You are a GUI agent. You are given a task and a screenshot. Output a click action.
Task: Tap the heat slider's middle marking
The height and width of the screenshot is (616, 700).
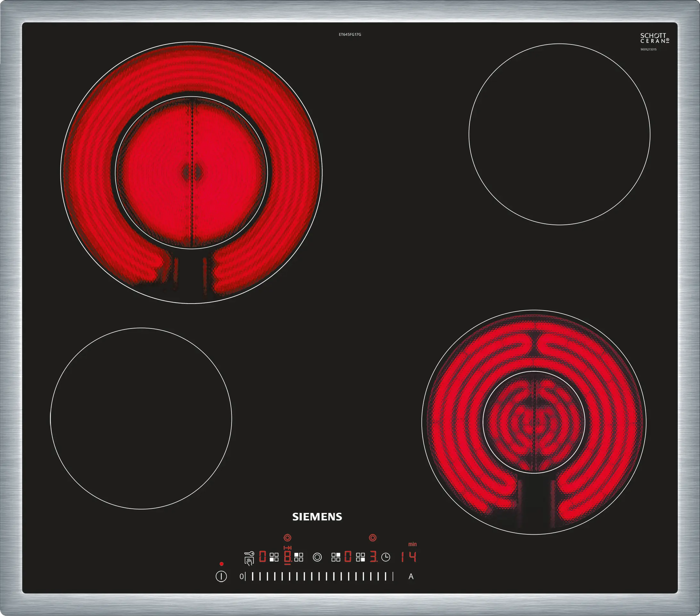pos(319,576)
